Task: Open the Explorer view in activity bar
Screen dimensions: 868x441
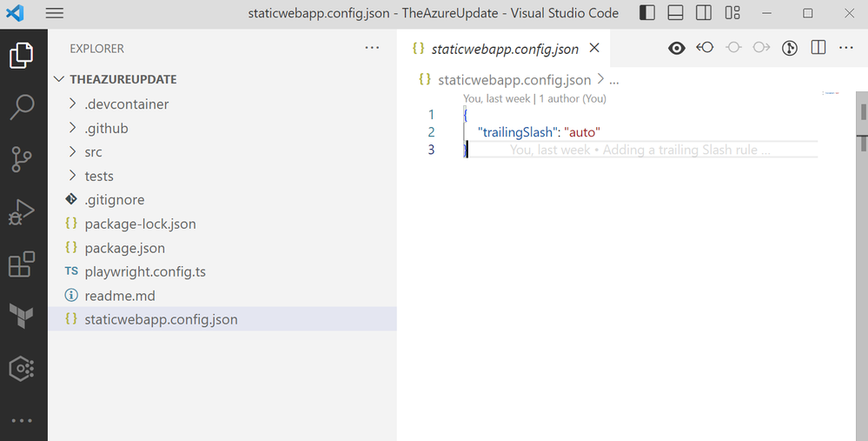Action: coord(22,55)
